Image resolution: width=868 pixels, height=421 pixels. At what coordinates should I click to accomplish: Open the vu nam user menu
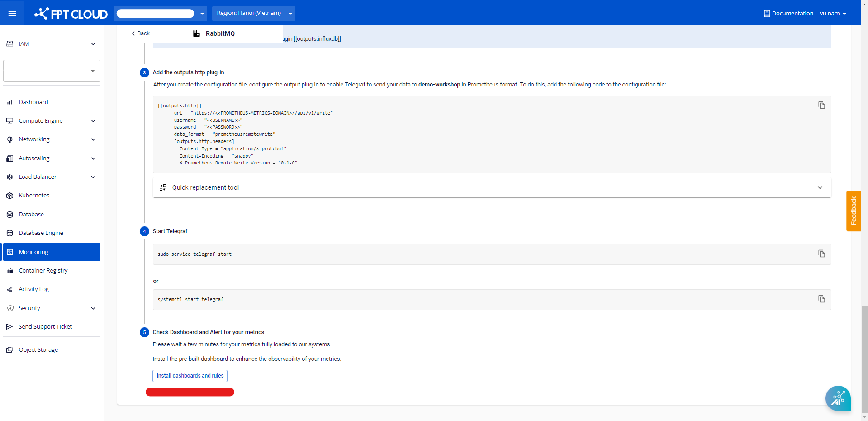click(x=833, y=14)
